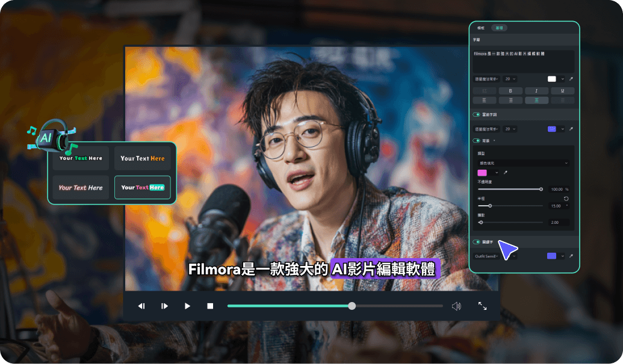Click the radius value field showing 15.00

click(x=559, y=206)
